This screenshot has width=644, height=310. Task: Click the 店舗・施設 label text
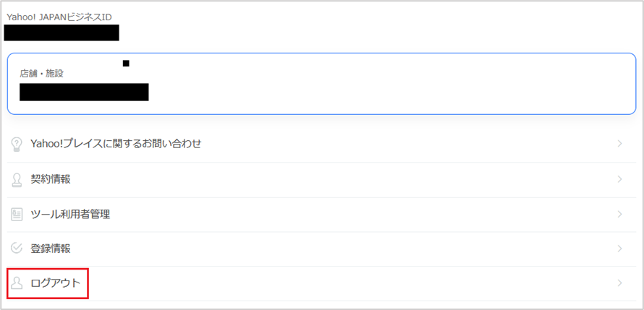click(41, 74)
